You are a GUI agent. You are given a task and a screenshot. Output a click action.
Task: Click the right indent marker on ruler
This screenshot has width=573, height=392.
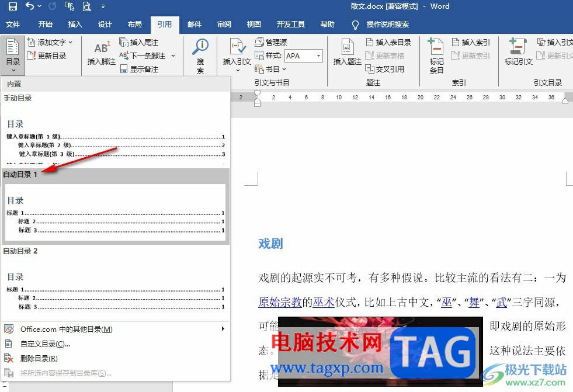coord(565,100)
